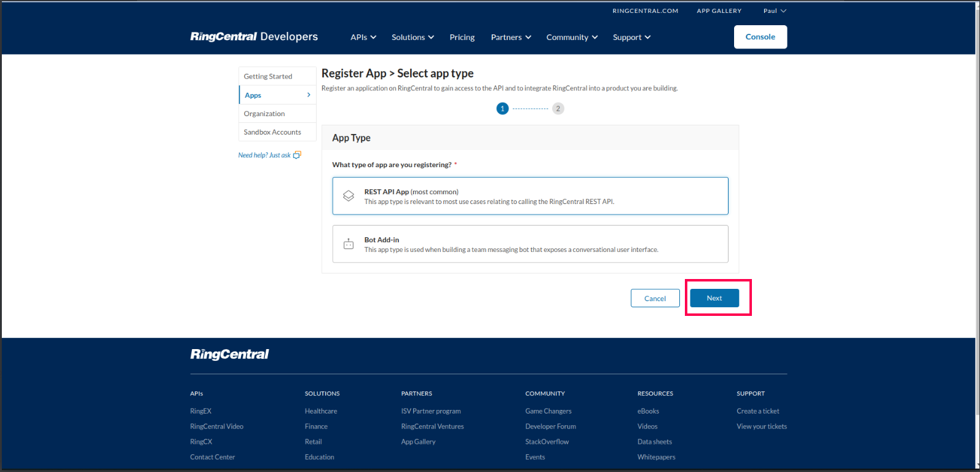This screenshot has width=980, height=472.
Task: Open Healthcare footer link
Action: tap(321, 411)
